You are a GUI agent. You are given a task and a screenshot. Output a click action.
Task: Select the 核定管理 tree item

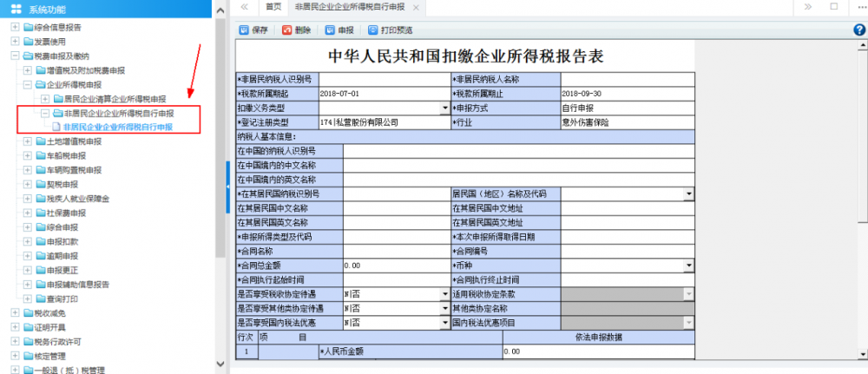[49, 357]
